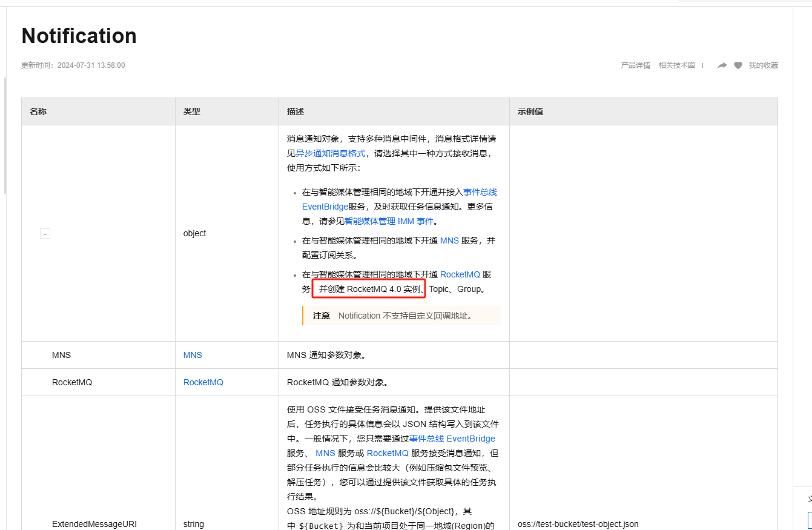Follow the 异步通知消息格式 link

(331, 153)
